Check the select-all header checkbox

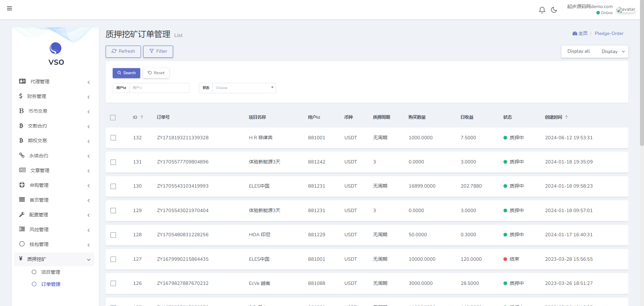click(113, 118)
